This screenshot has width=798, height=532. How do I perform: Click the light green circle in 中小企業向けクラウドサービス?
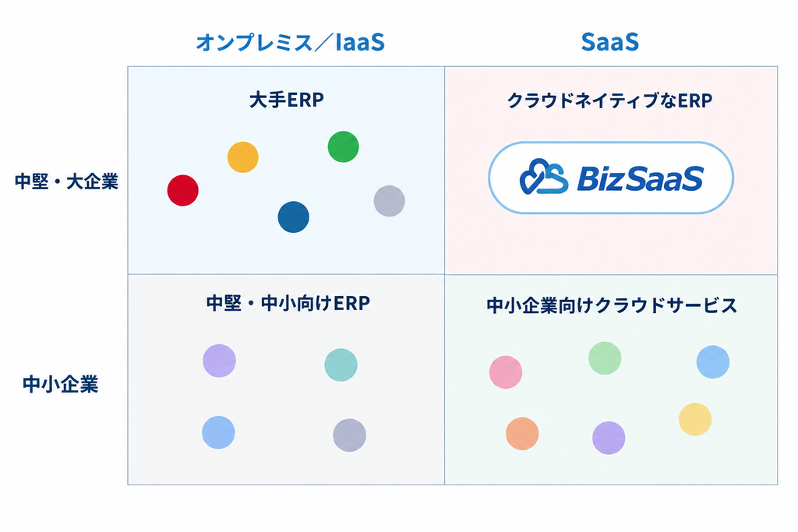click(605, 358)
